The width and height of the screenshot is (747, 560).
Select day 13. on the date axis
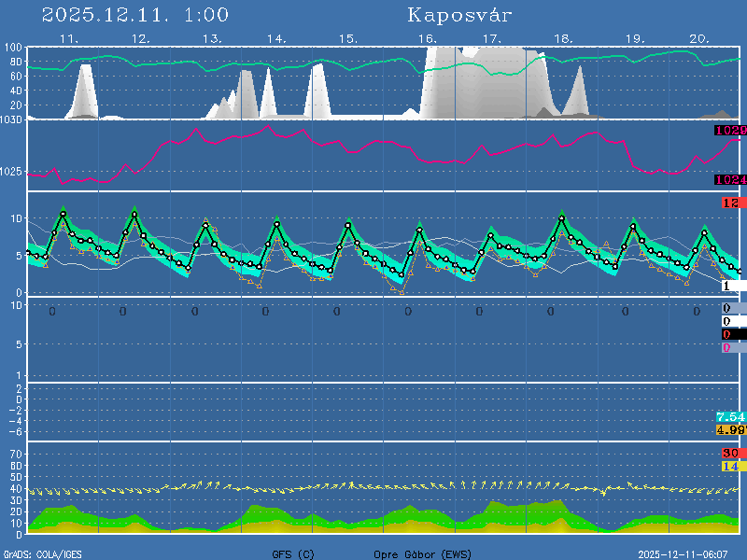[212, 39]
